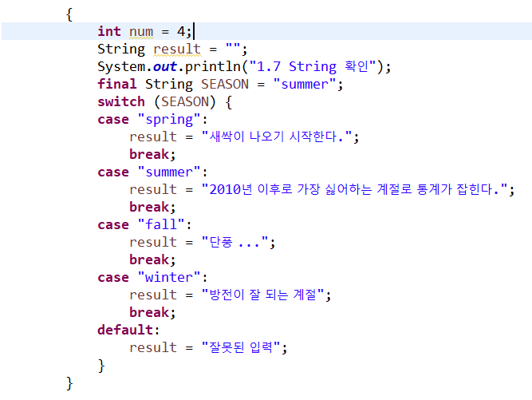Click the value 4 assigned to num
532x400 pixels.
pos(181,32)
